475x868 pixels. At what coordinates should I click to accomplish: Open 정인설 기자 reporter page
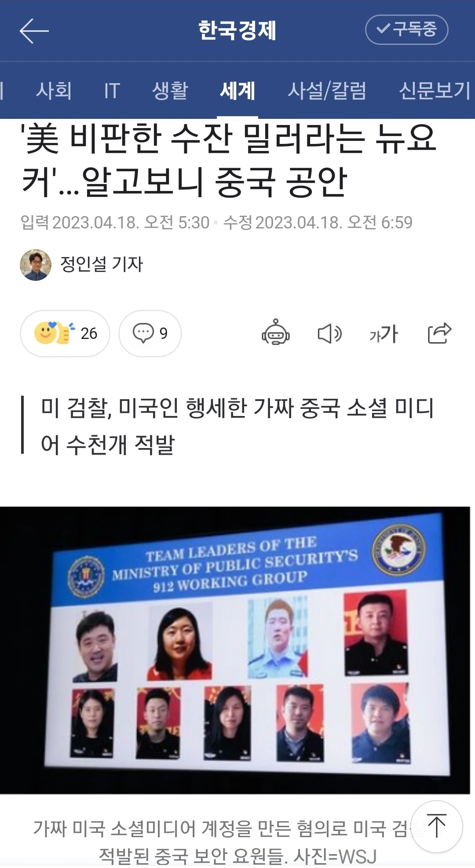pos(102,264)
